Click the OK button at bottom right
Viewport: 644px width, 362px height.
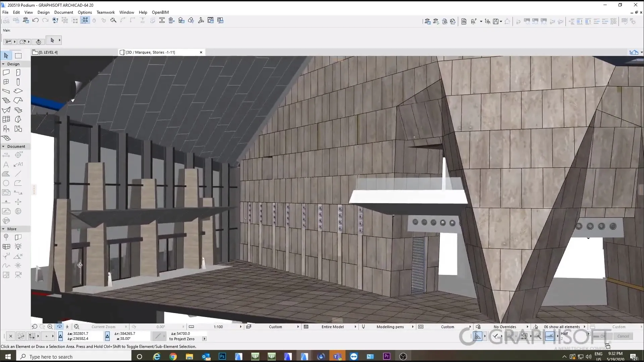(602, 336)
